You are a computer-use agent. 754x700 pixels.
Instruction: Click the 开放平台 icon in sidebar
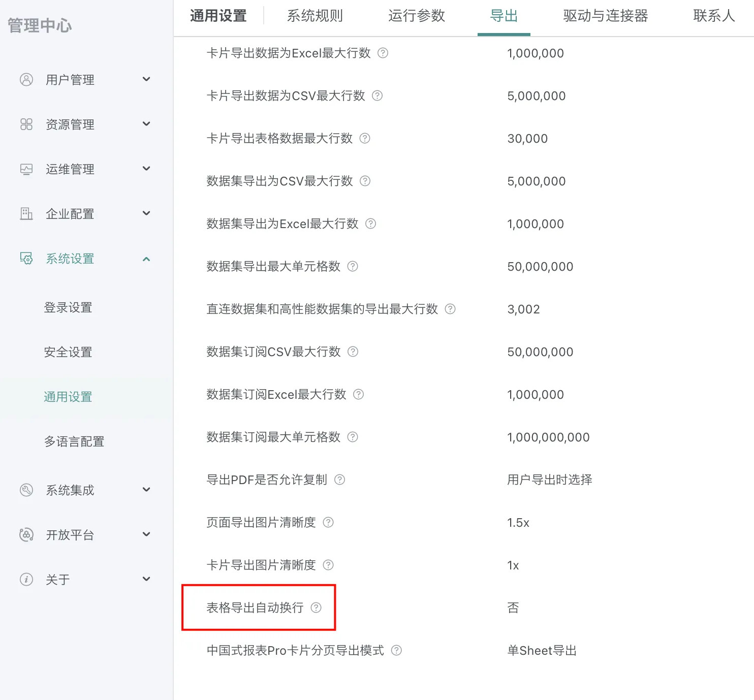click(26, 535)
